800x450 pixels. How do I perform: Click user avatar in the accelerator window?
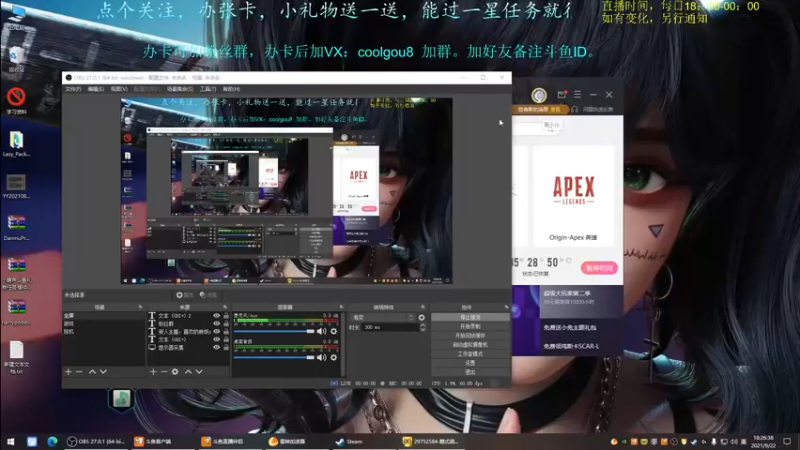coord(539,95)
